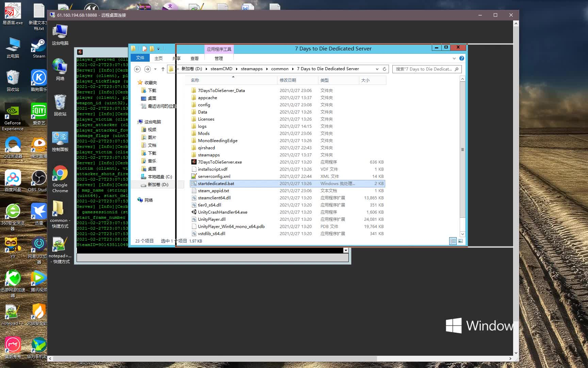The height and width of the screenshot is (368, 588).
Task: Expand the ribbon with chevron arrow
Action: (454, 58)
